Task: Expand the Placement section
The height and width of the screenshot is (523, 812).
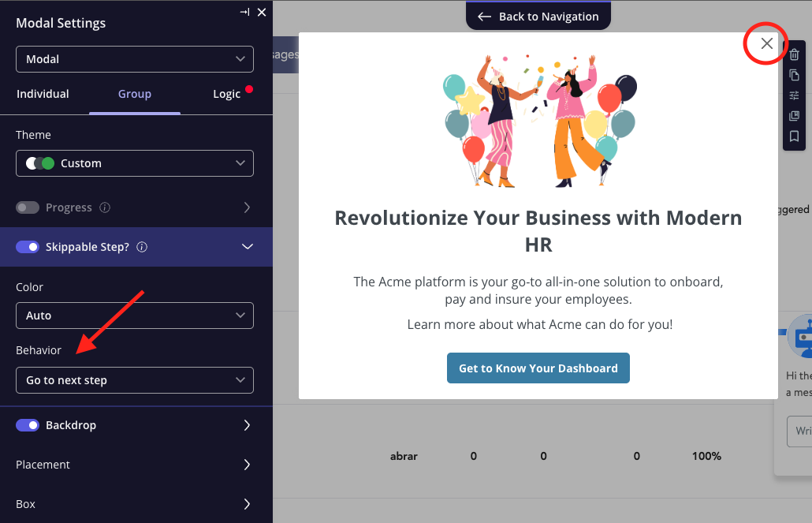Action: point(136,465)
